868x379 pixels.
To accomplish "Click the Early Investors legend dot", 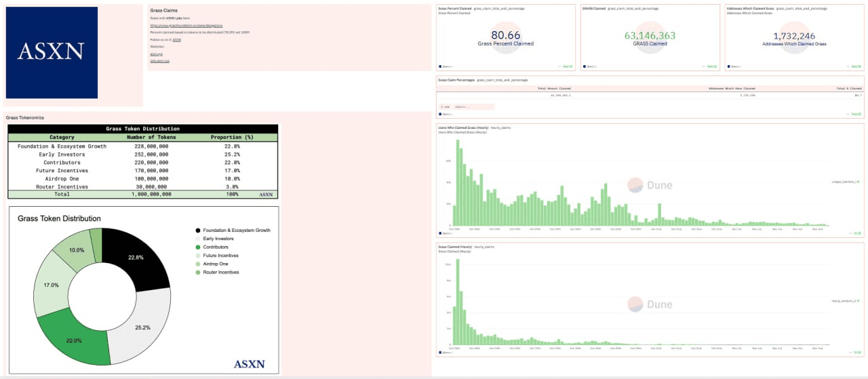I will click(197, 239).
